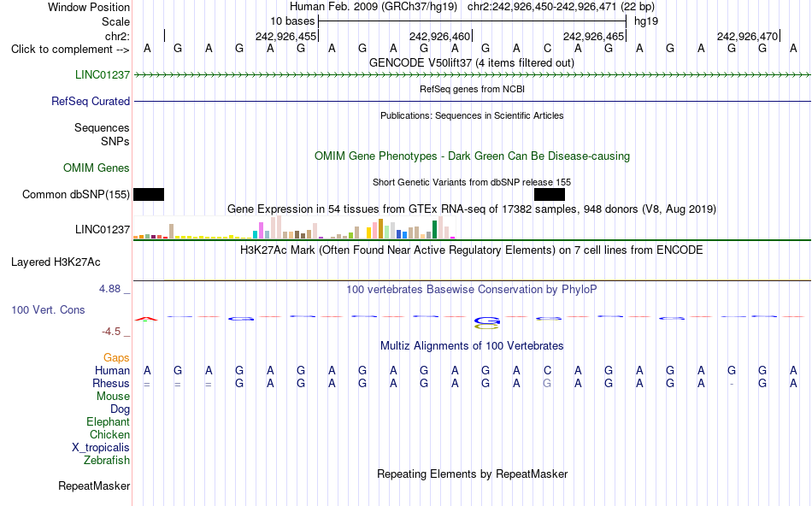The image size is (812, 506).
Task: Click the tall brown first GTEx bar
Action: tap(172, 231)
